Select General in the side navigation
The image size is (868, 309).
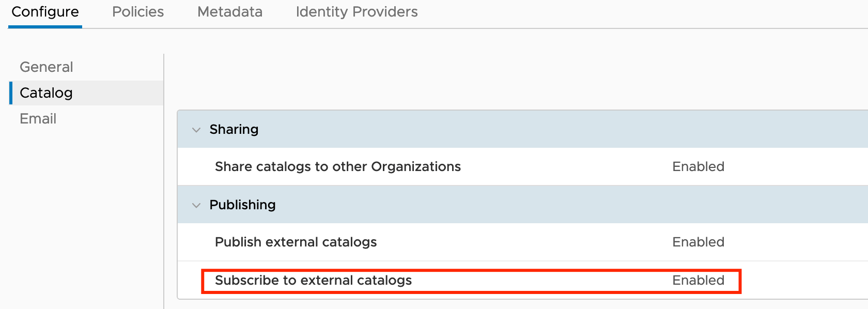tap(47, 67)
